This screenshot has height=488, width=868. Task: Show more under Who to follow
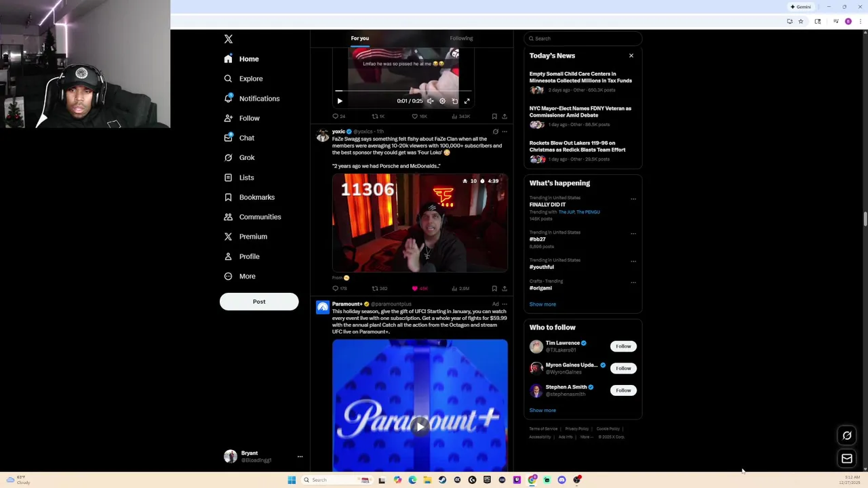coord(542,410)
